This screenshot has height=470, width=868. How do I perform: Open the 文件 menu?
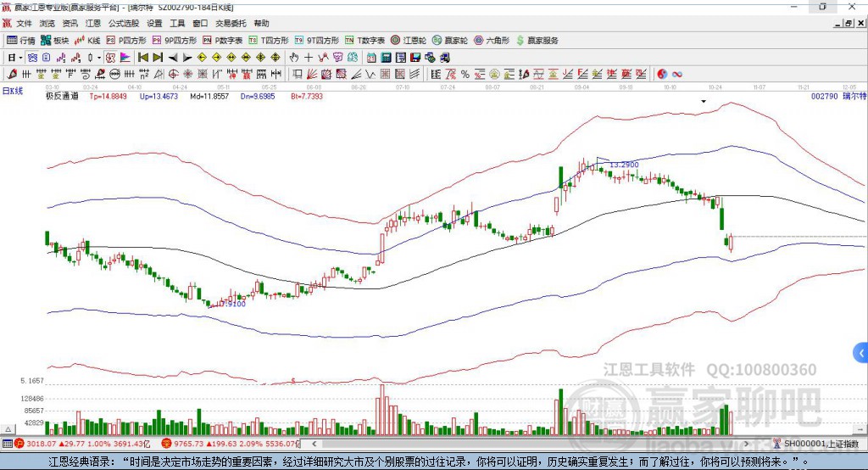tap(24, 23)
